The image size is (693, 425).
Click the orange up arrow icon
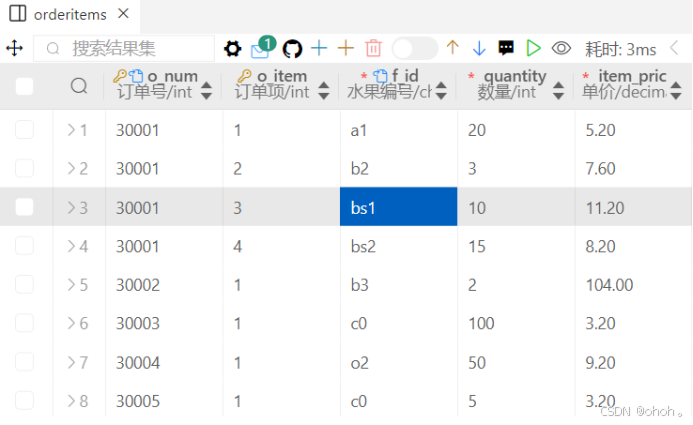tap(453, 48)
